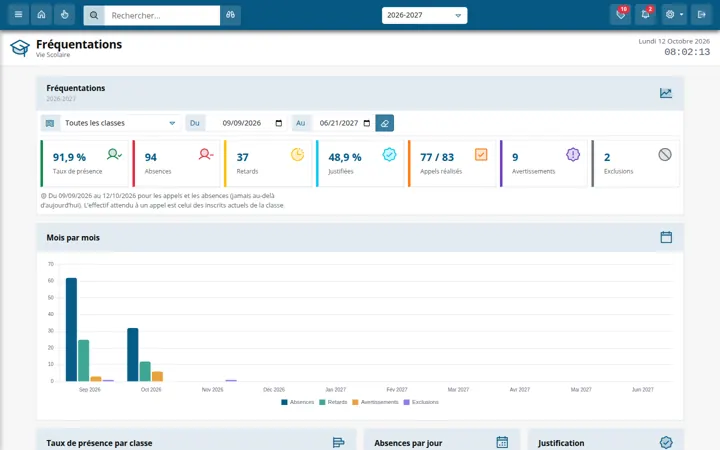Click the Appels réalisés checkbox icon
The width and height of the screenshot is (720, 450).
coord(481,154)
